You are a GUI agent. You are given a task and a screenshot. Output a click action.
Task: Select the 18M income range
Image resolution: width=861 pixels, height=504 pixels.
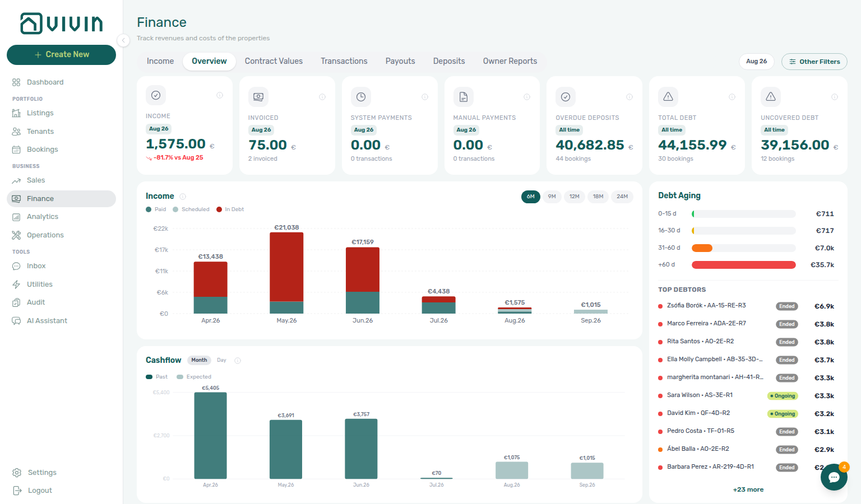pos(598,197)
